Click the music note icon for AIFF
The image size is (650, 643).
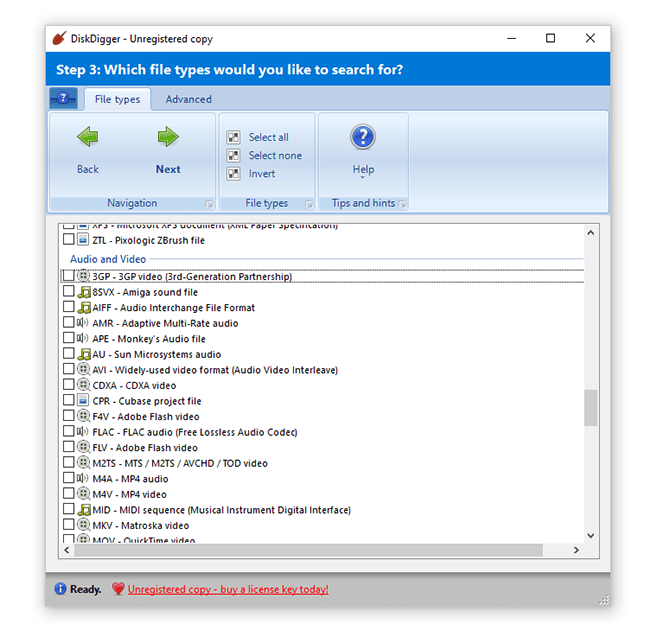click(84, 307)
